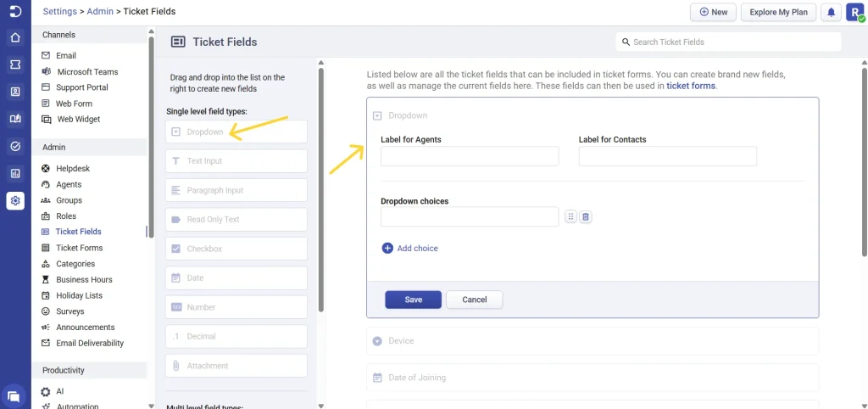Select the Paragraph Input field type
The image size is (868, 409).
[236, 190]
